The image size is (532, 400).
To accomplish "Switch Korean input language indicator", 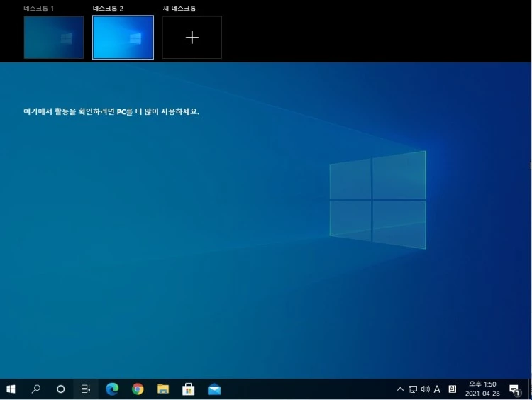I will click(453, 389).
